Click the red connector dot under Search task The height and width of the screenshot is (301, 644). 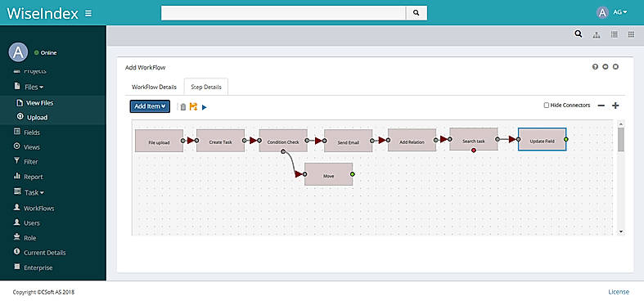474,150
